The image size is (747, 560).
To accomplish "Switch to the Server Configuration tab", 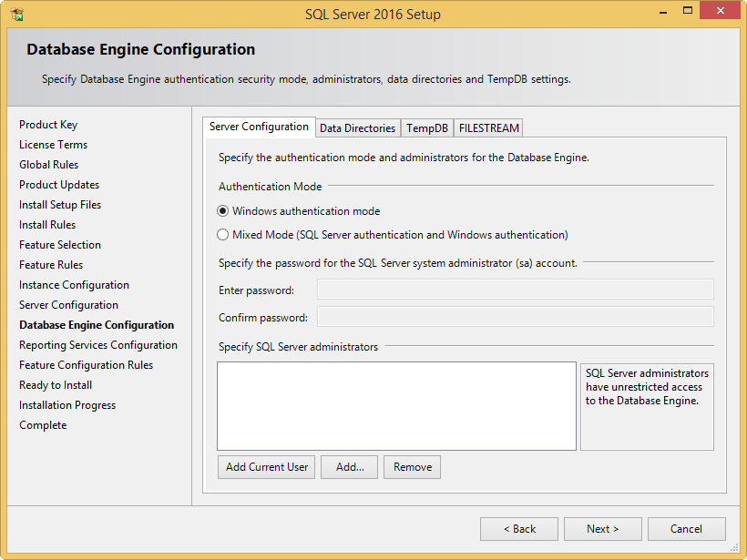I will point(259,127).
